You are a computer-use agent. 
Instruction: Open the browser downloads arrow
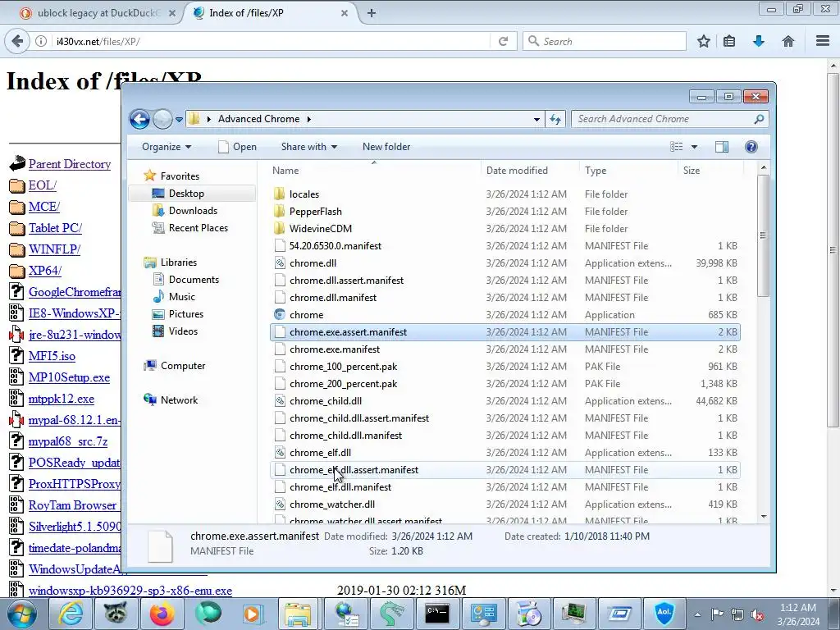pyautogui.click(x=759, y=41)
